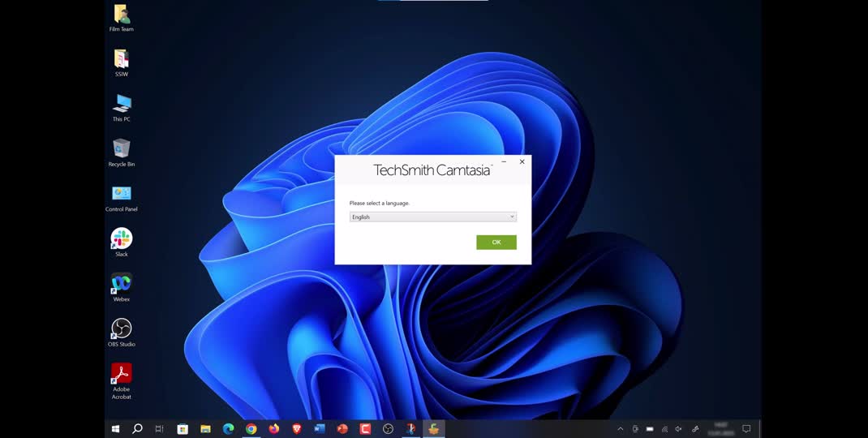The image size is (868, 438).
Task: Select the This PC desktop icon
Action: pos(121,108)
